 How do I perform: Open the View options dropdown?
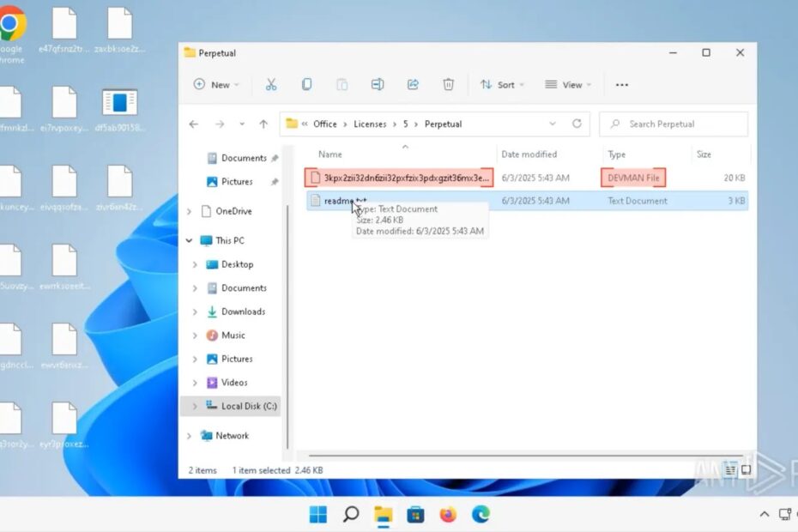[565, 84]
